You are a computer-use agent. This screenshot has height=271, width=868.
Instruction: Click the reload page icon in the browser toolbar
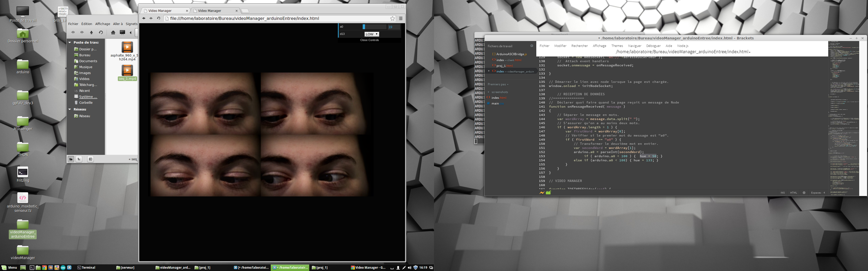158,18
